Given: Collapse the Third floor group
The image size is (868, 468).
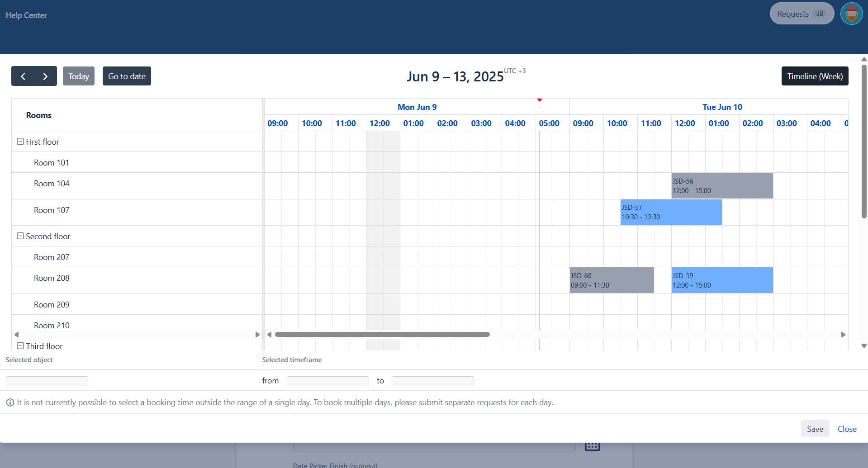Looking at the screenshot, I should [20, 346].
